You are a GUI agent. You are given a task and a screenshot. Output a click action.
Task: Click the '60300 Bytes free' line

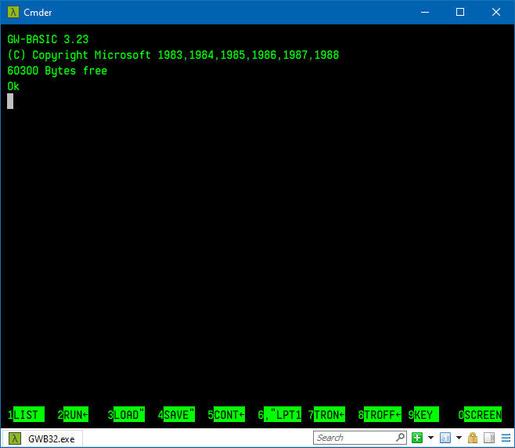[x=57, y=71]
